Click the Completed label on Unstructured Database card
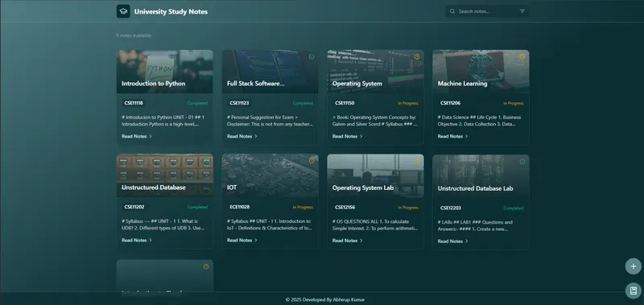The image size is (644, 305). pos(197,208)
